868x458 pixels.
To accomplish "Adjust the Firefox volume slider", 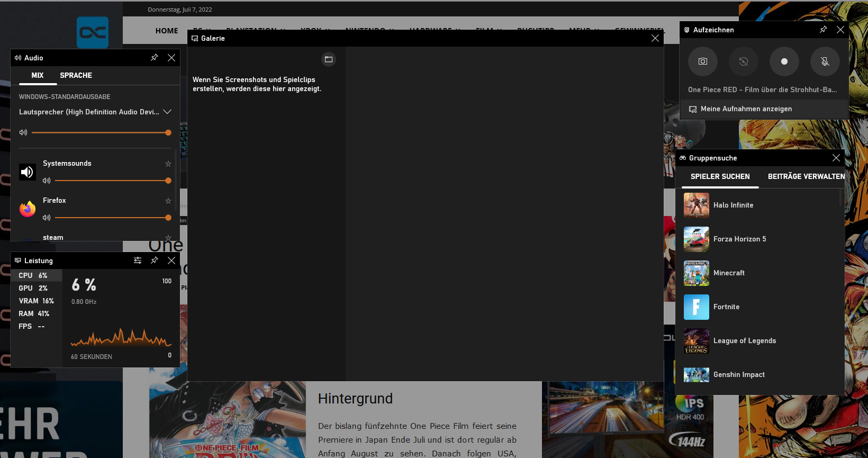I will (113, 218).
